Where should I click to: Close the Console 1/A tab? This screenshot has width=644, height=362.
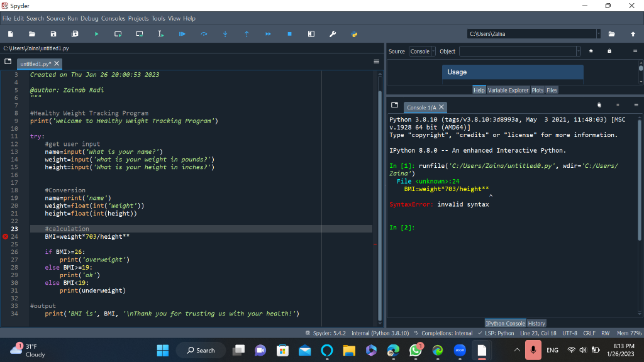point(441,107)
